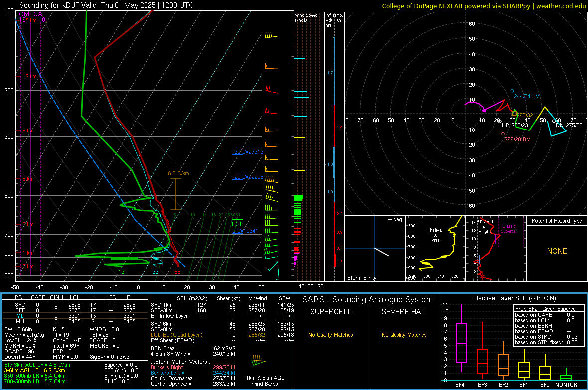
Task: Click the '-30 C=27316' height label
Action: coord(248,152)
